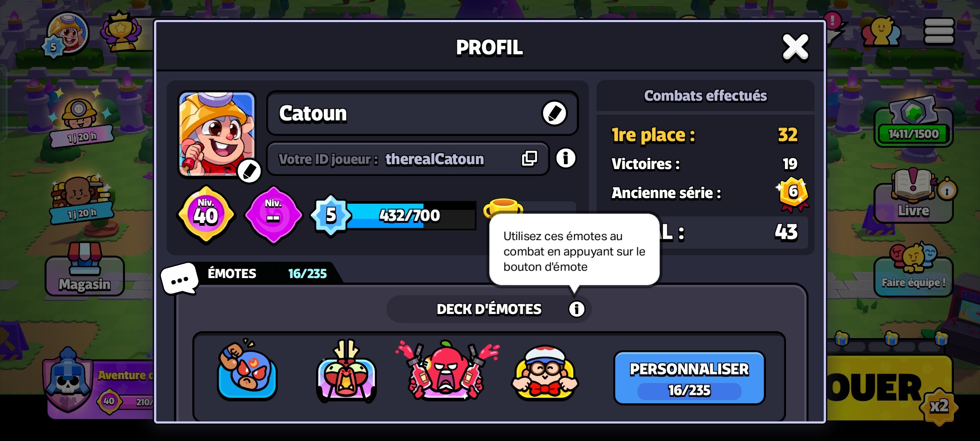Tap the Faire équipe button
The height and width of the screenshot is (441, 980).
coord(913,271)
